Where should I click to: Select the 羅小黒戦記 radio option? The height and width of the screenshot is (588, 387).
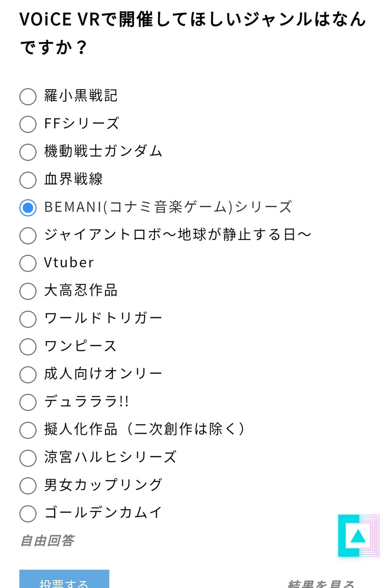pyautogui.click(x=28, y=96)
